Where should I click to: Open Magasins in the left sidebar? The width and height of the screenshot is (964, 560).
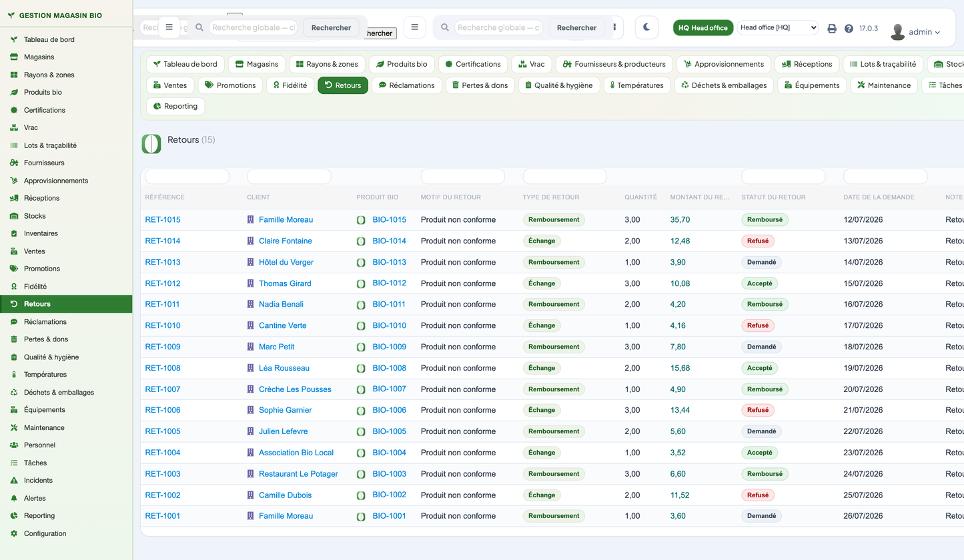click(x=66, y=57)
